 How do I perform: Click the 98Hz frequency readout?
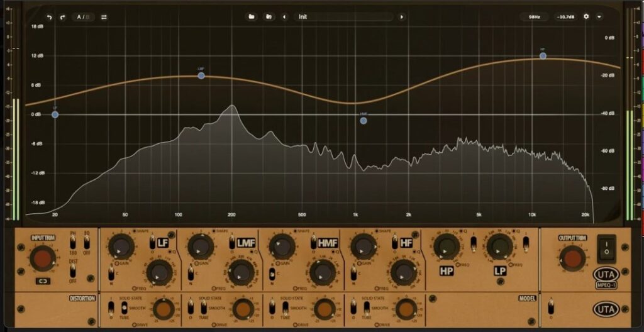coord(534,17)
